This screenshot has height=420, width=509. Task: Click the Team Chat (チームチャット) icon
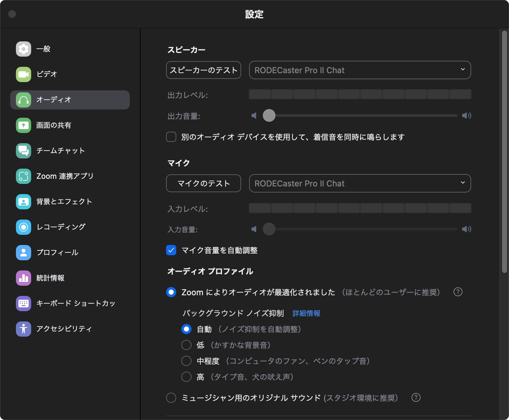[24, 151]
